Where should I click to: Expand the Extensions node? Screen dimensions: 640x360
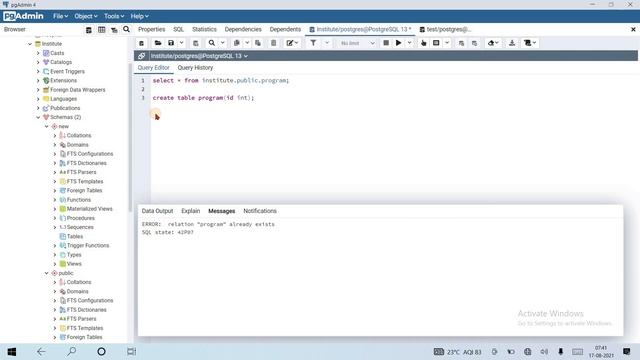point(38,81)
